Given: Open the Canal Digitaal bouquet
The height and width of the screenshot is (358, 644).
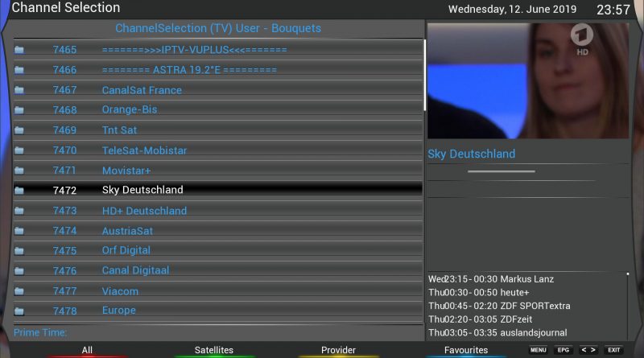Looking at the screenshot, I should (217, 270).
